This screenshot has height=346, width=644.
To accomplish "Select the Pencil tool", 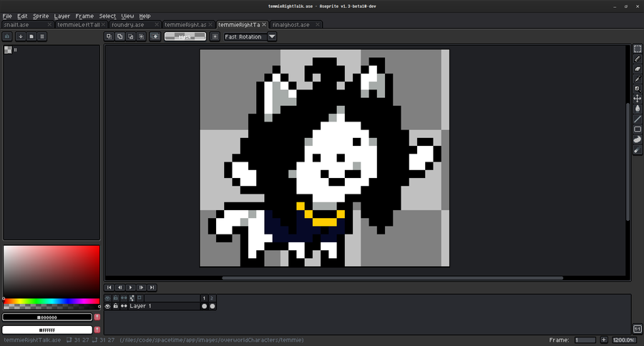I will pos(638,59).
